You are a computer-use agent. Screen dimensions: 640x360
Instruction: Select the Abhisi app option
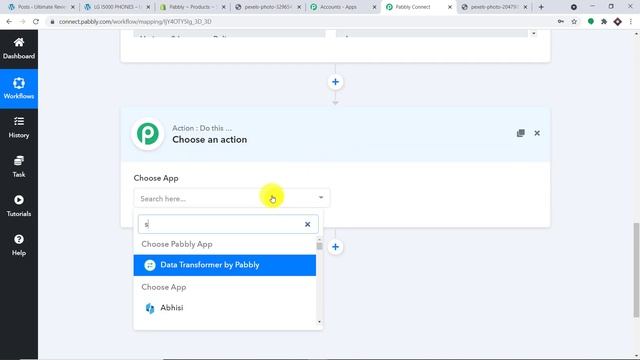pyautogui.click(x=224, y=308)
